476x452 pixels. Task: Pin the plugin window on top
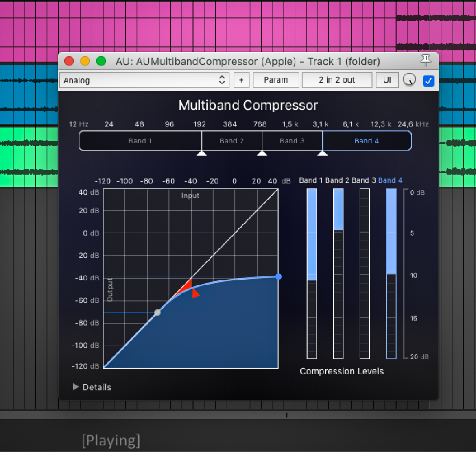(x=426, y=61)
